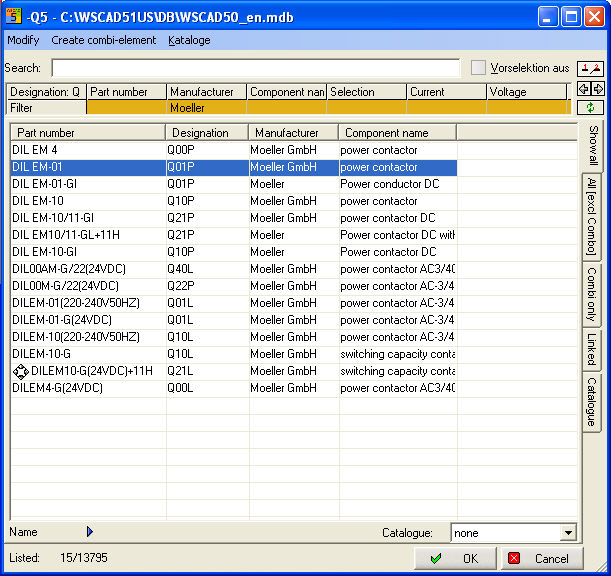Image resolution: width=611 pixels, height=576 pixels.
Task: Select the DIL EM-10 part row
Action: pyautogui.click(x=234, y=201)
